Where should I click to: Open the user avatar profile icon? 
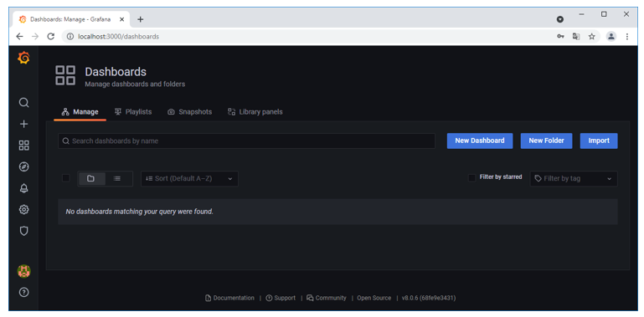click(x=23, y=271)
